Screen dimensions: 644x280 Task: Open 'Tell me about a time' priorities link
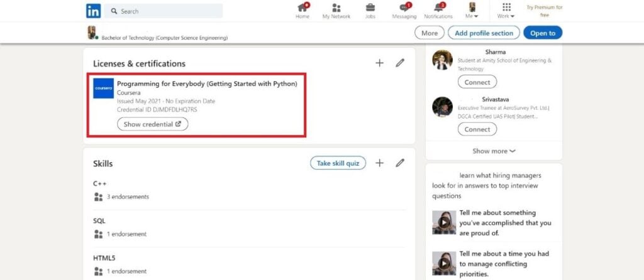click(x=504, y=264)
